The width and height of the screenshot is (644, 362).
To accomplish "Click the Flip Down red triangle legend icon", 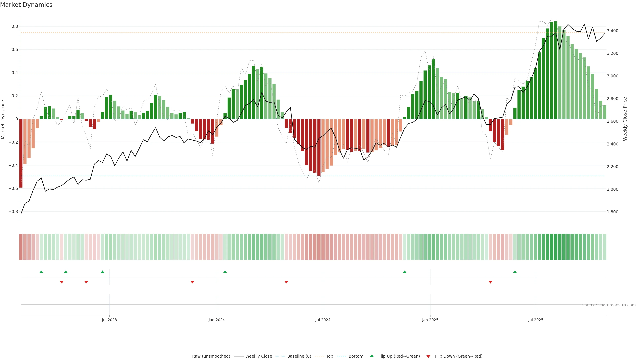I will tap(428, 356).
